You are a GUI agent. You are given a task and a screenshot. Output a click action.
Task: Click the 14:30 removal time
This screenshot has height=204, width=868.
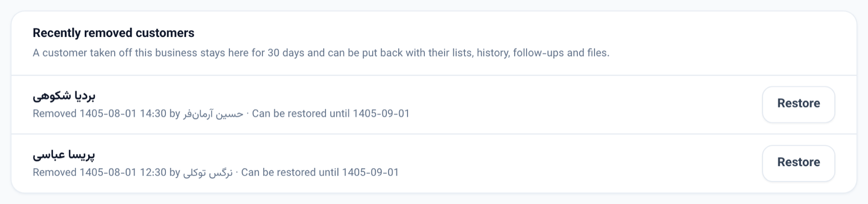153,114
